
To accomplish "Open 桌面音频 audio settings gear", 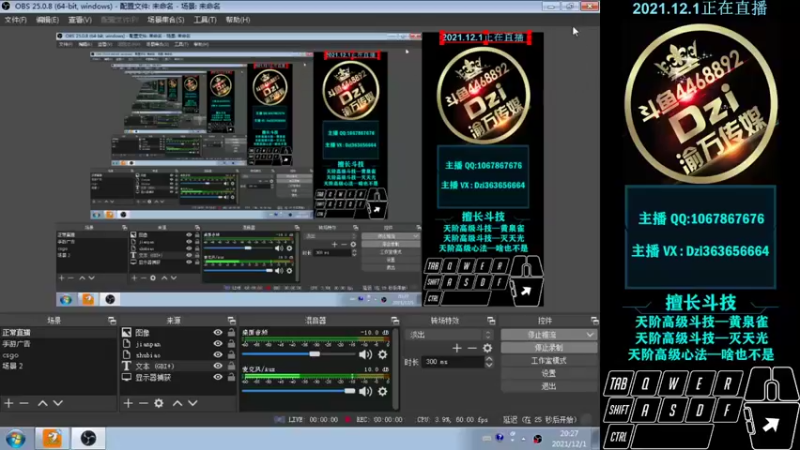I will (383, 354).
